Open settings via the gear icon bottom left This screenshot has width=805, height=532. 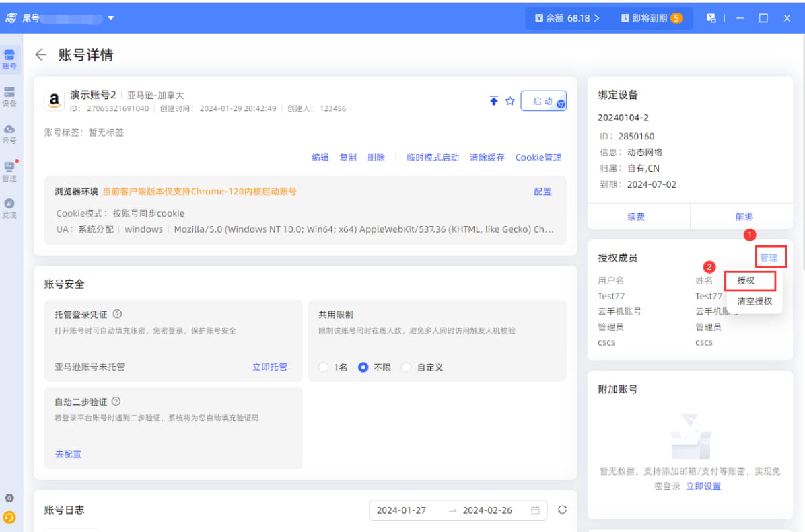pos(9,498)
